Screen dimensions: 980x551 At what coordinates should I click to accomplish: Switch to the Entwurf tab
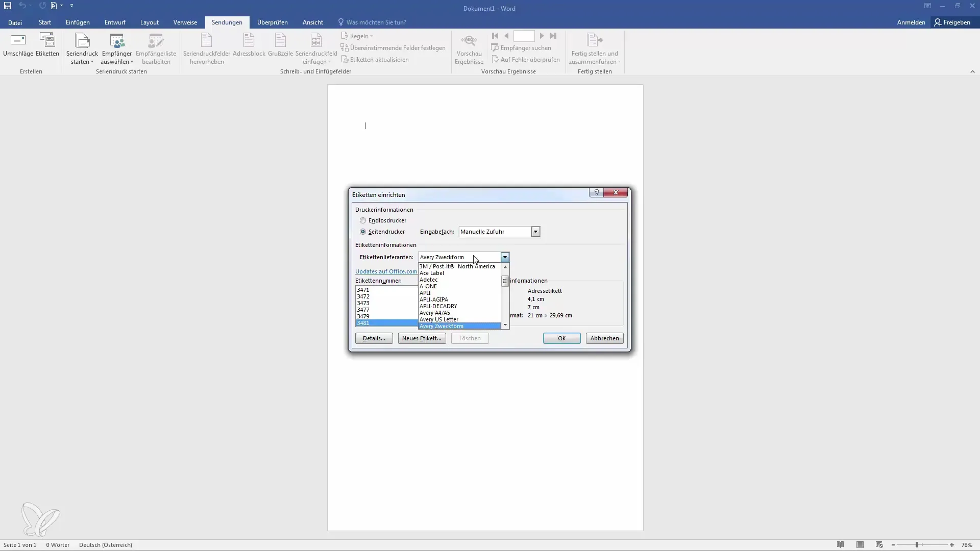click(115, 22)
